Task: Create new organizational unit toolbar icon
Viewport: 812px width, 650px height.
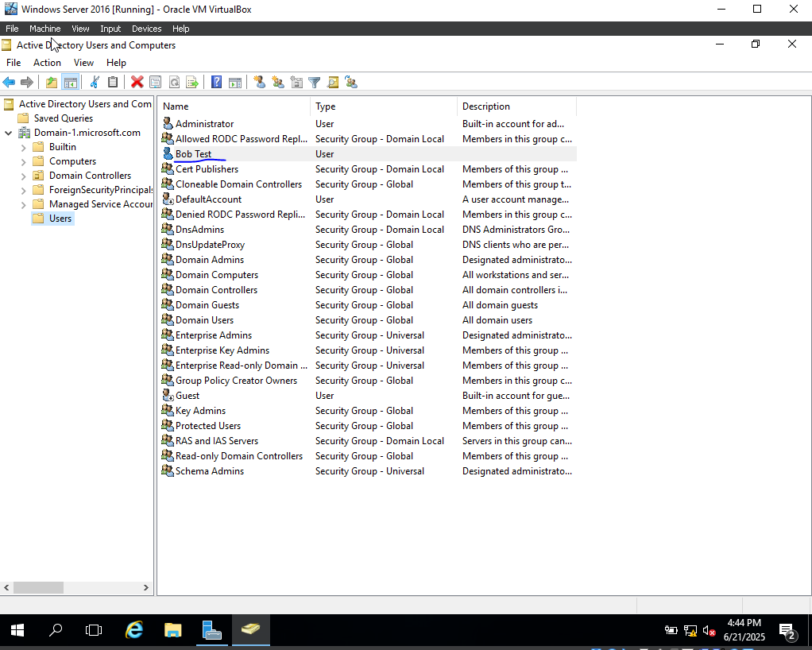Action: (x=296, y=82)
